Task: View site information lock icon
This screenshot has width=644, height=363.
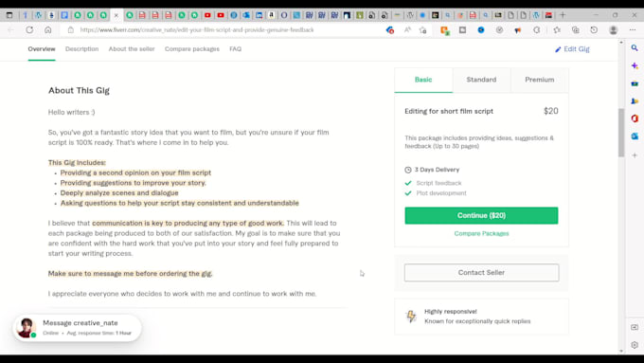Action: click(x=71, y=30)
